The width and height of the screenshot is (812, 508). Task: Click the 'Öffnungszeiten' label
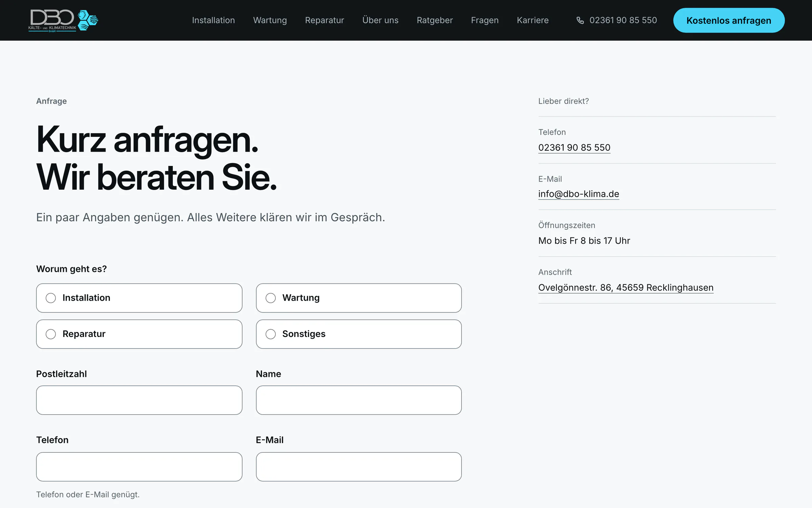567,225
